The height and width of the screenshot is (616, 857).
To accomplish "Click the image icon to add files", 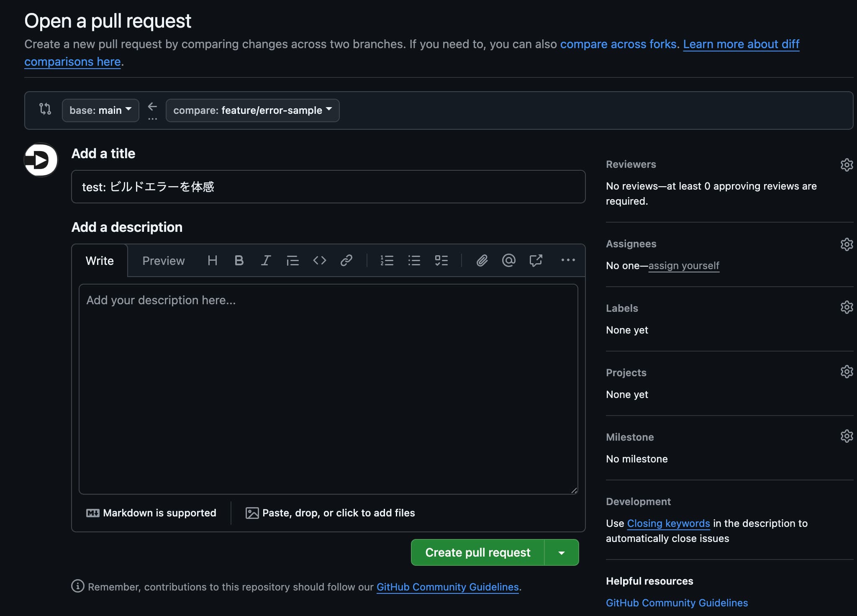I will [x=252, y=513].
